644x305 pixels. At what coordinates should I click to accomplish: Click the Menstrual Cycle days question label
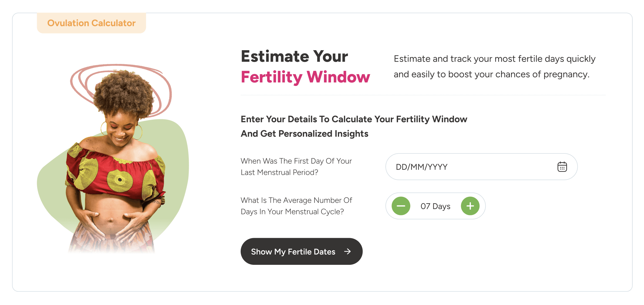[296, 206]
